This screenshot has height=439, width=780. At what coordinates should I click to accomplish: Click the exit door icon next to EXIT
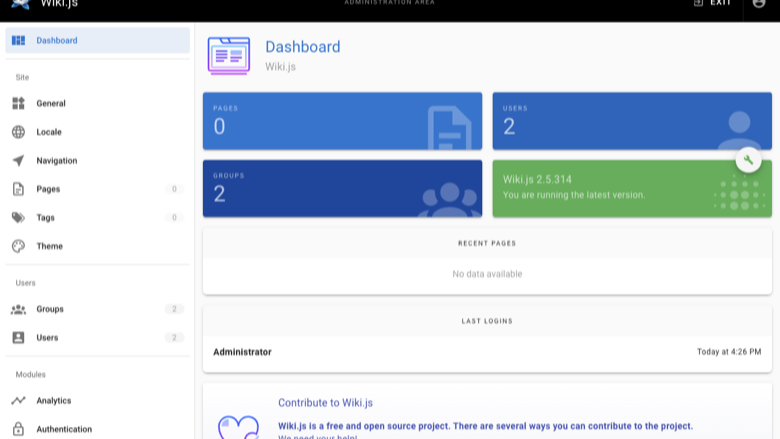pyautogui.click(x=698, y=2)
